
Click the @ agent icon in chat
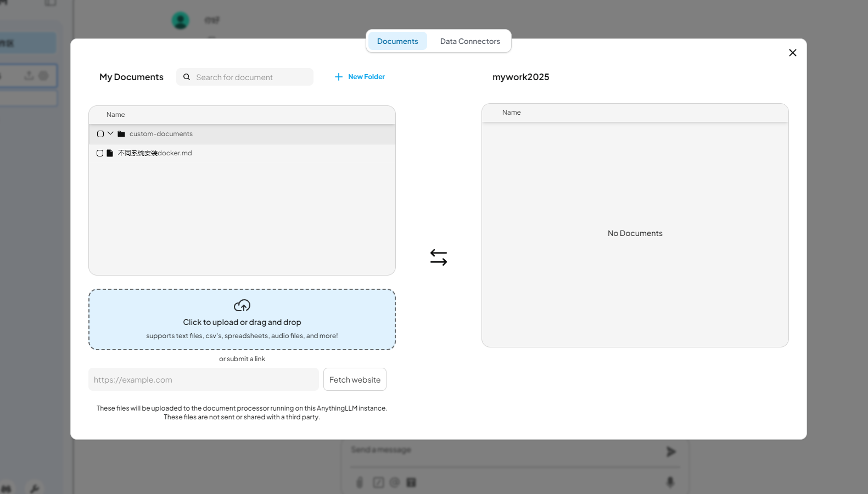pos(395,482)
